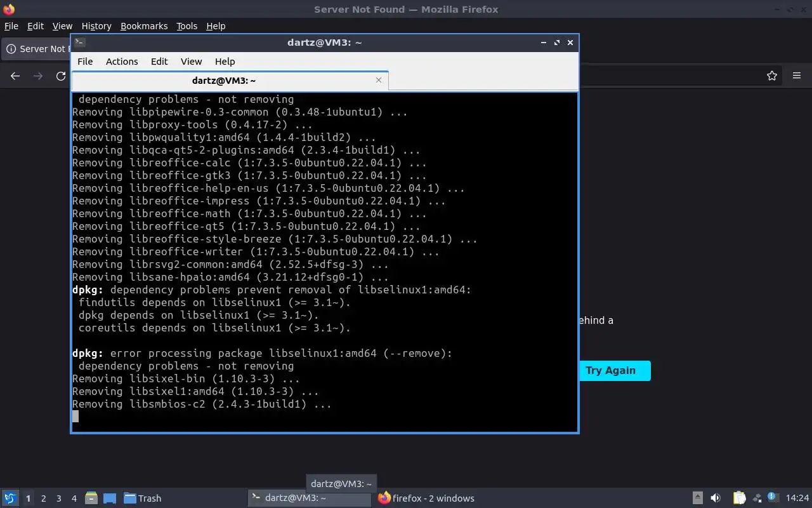812x508 pixels.
Task: Open the terminal View menu
Action: coord(191,62)
